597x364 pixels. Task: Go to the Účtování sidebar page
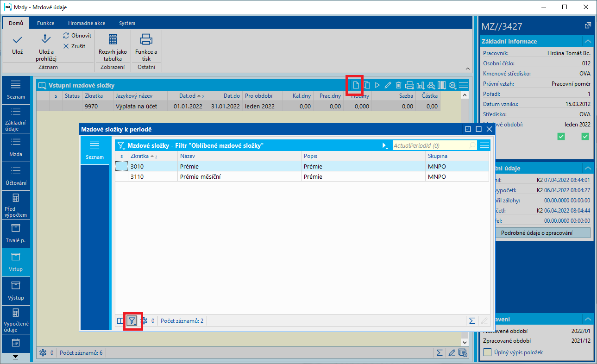[16, 176]
